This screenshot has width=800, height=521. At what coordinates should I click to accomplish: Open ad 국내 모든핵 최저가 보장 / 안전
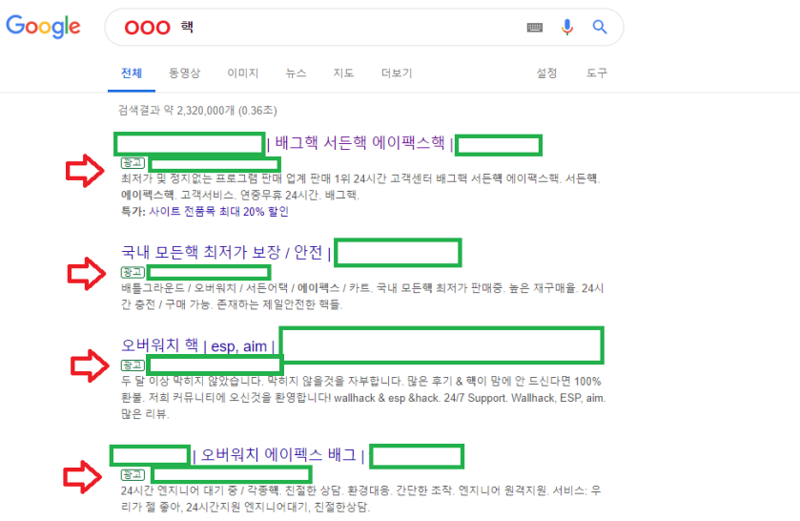(x=222, y=252)
